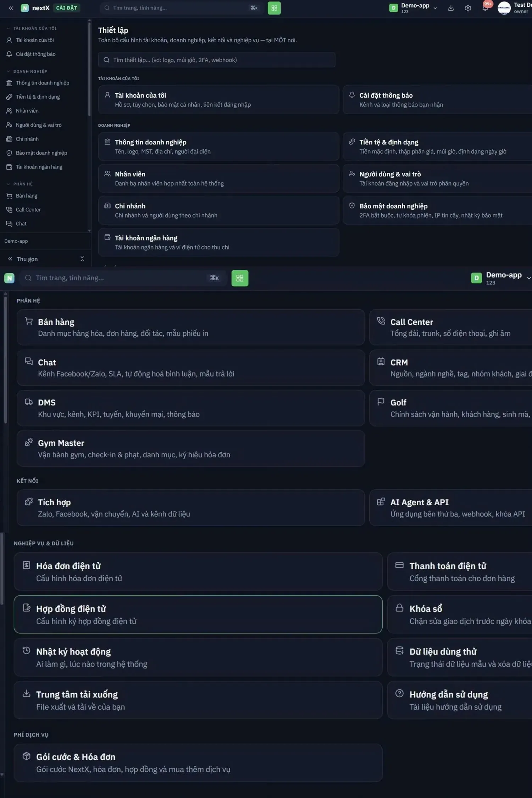The image size is (532, 798).
Task: Open notifications bell with 99+ badge
Action: click(485, 7)
